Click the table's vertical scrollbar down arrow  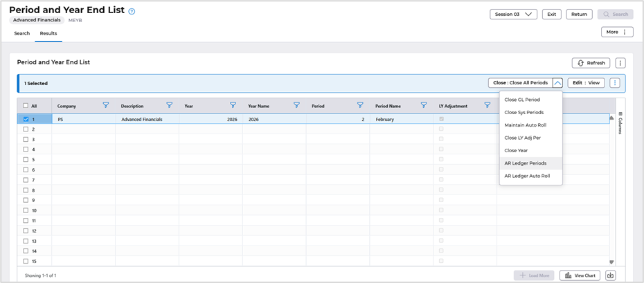tap(611, 262)
